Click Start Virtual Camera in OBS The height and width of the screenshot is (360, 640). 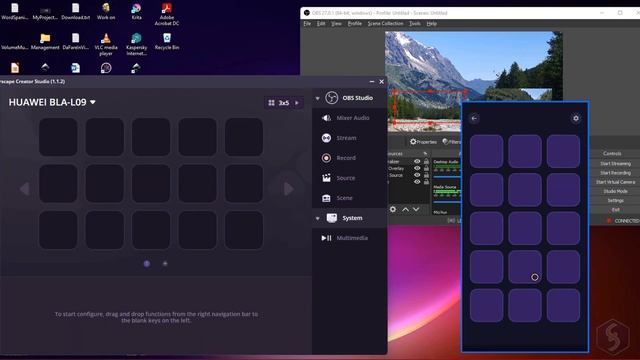pyautogui.click(x=615, y=182)
